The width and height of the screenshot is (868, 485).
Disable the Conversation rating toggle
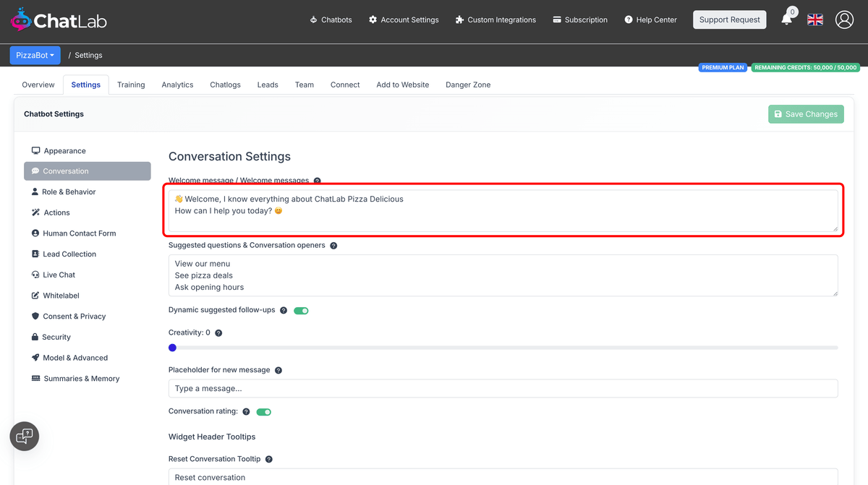point(263,412)
